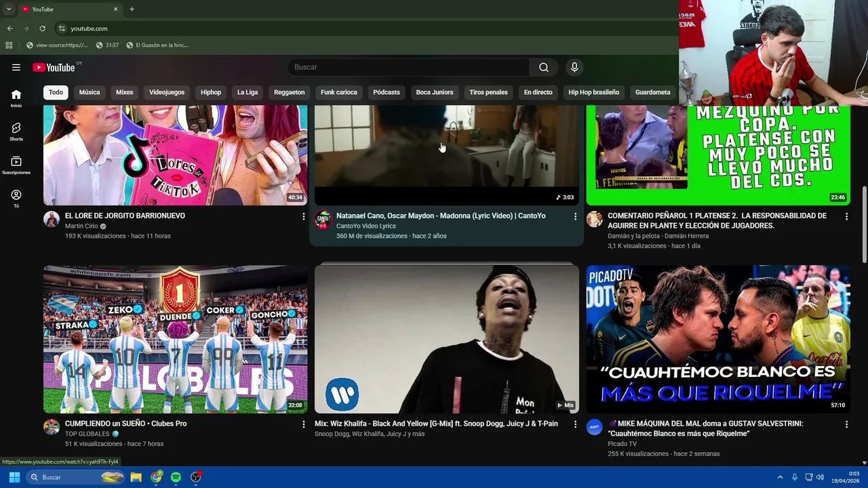The image size is (868, 488).
Task: Start voice search with the microphone icon
Action: 574,67
